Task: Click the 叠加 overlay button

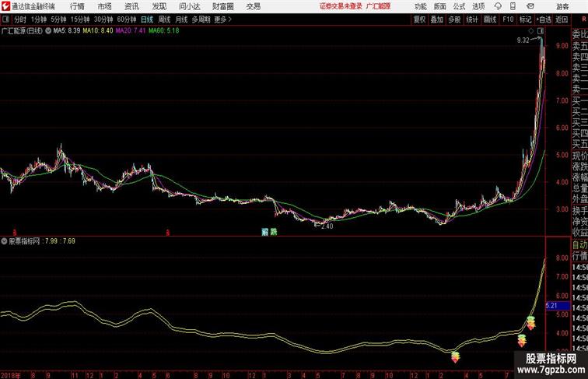Action: pos(437,19)
